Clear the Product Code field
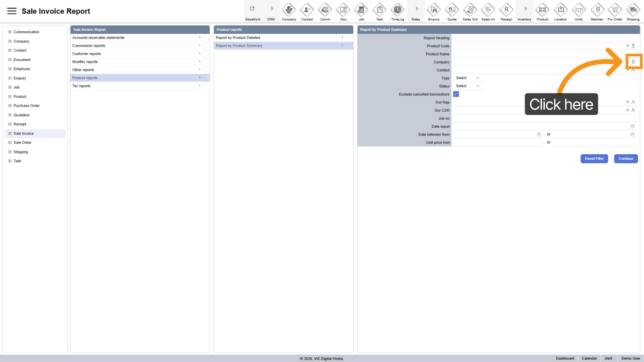 (628, 46)
